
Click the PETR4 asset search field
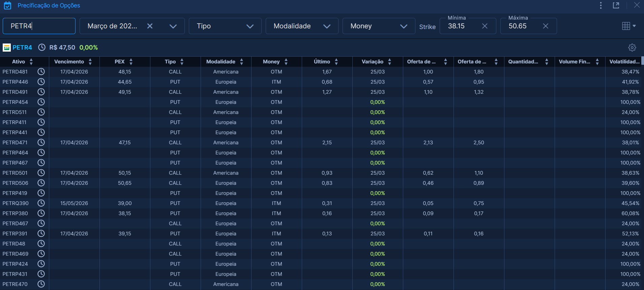click(x=39, y=26)
